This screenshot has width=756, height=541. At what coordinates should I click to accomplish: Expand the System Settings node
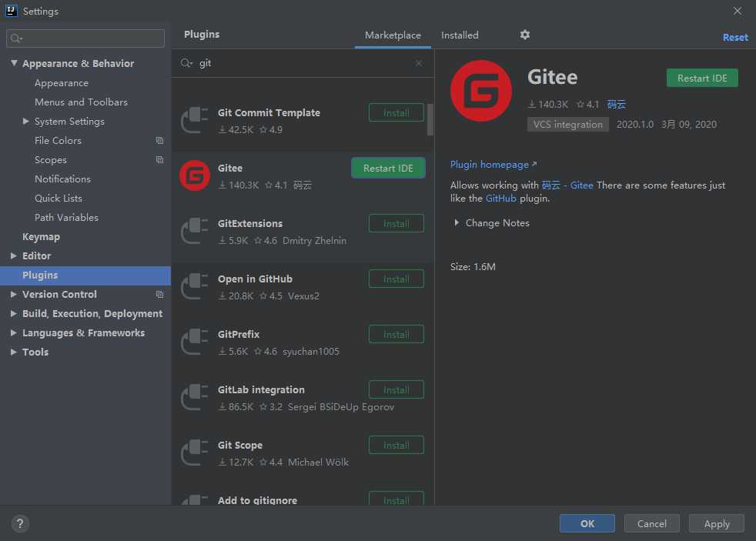tap(26, 122)
